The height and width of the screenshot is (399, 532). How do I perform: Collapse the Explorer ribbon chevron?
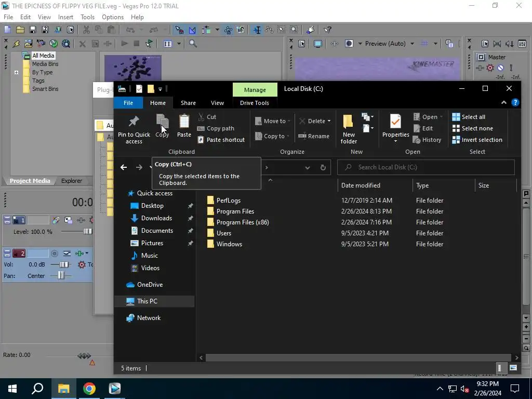pos(504,102)
